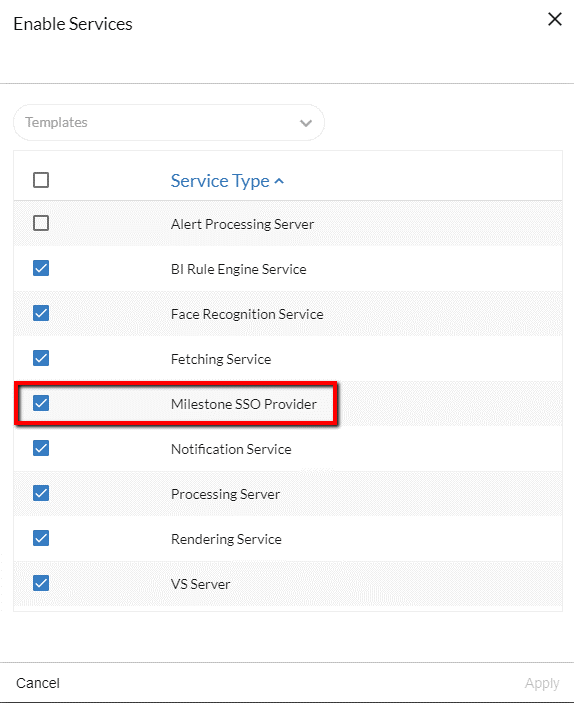The height and width of the screenshot is (703, 574).
Task: Uncheck the Face Recognition Service checkbox
Action: (x=41, y=313)
